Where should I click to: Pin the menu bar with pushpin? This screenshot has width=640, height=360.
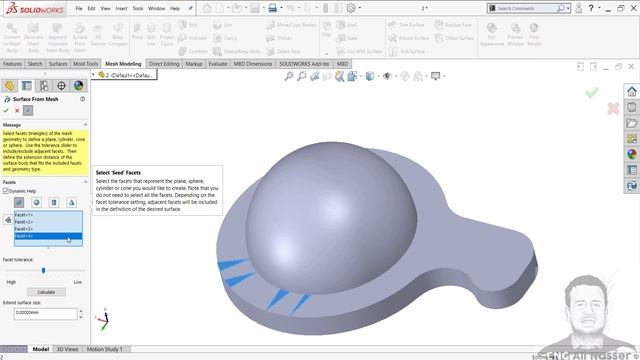(x=190, y=8)
